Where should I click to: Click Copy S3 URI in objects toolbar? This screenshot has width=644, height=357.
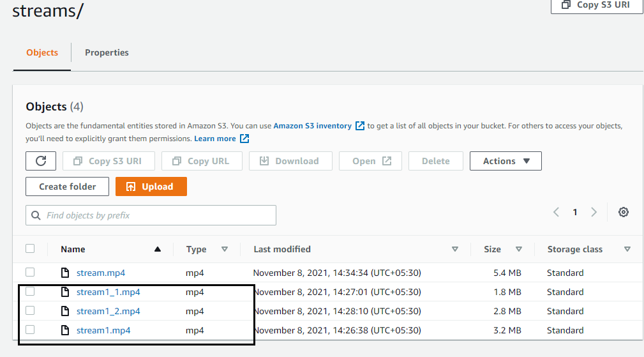109,161
